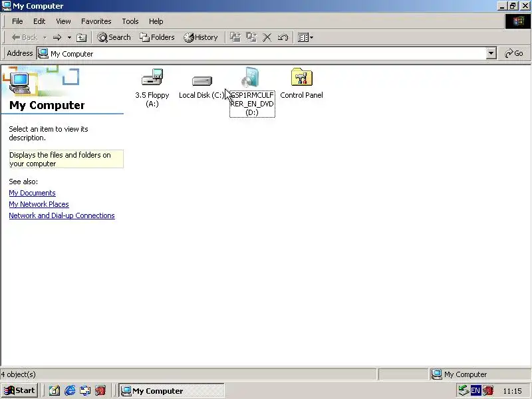Open the View menu

tap(63, 21)
